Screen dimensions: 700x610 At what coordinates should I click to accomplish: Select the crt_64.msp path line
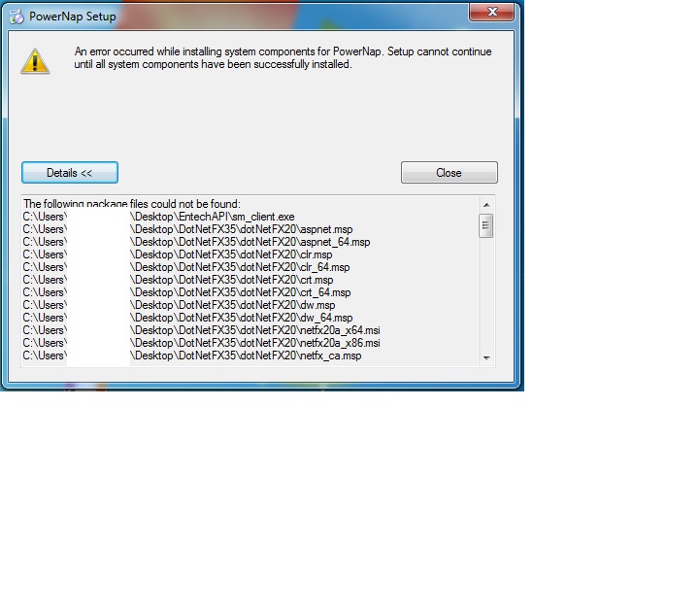186,292
